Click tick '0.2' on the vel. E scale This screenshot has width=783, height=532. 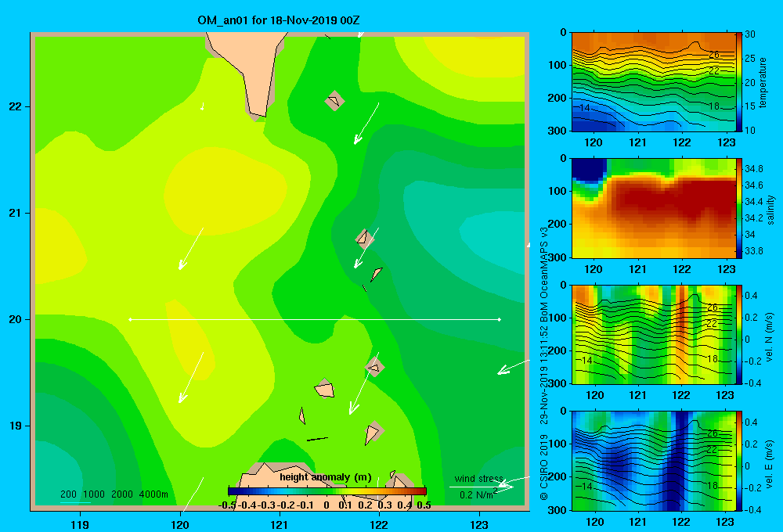point(751,444)
